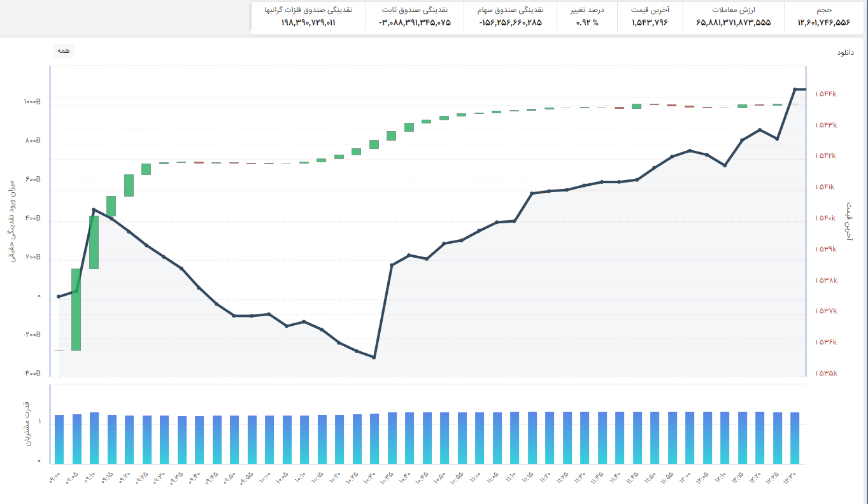Click price line's lowest point at 10:30
This screenshot has width=868, height=504.
tap(374, 357)
